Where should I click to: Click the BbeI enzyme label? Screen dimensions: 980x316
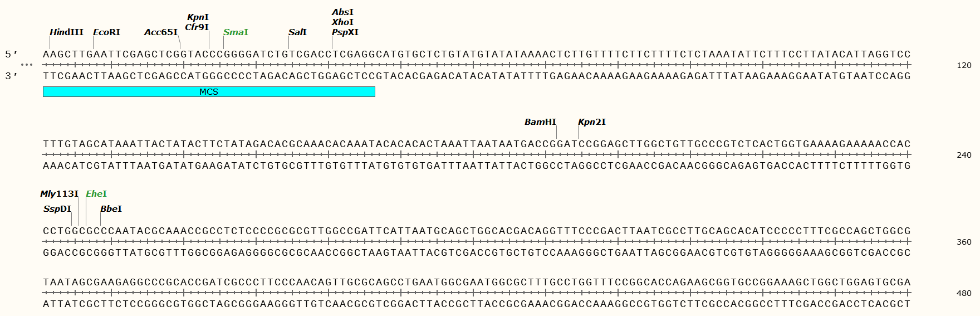111,209
